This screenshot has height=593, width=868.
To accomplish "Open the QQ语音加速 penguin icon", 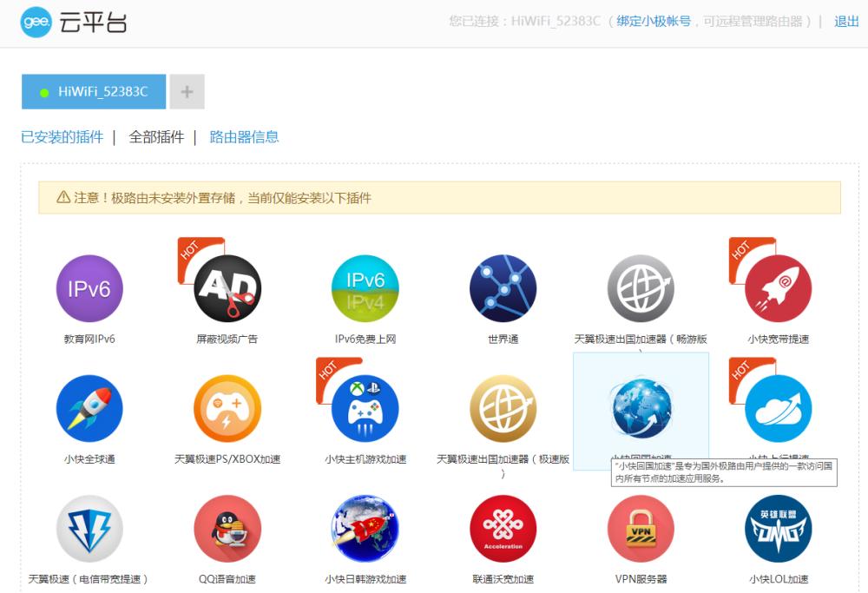I will tap(227, 529).
